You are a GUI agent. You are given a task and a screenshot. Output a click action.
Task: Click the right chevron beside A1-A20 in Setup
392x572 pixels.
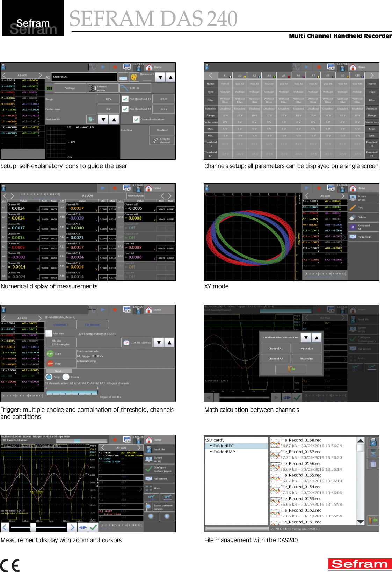pos(40,75)
